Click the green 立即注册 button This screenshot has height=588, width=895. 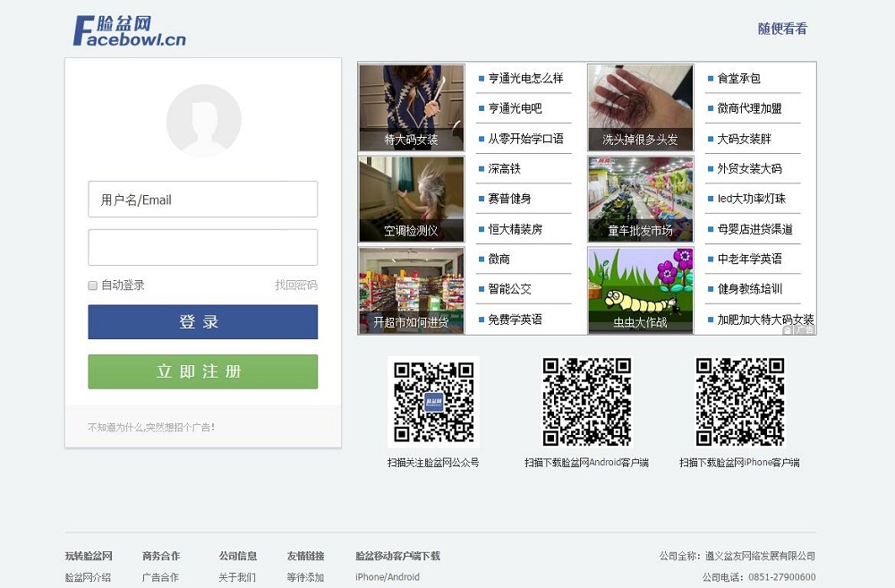(x=202, y=371)
